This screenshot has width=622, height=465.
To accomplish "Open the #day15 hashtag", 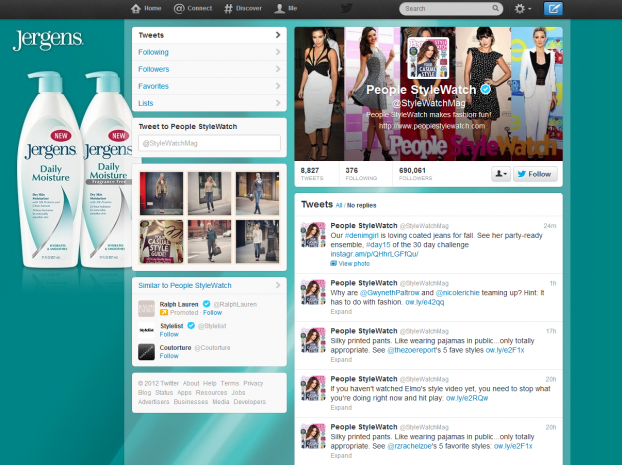I will pyautogui.click(x=378, y=245).
